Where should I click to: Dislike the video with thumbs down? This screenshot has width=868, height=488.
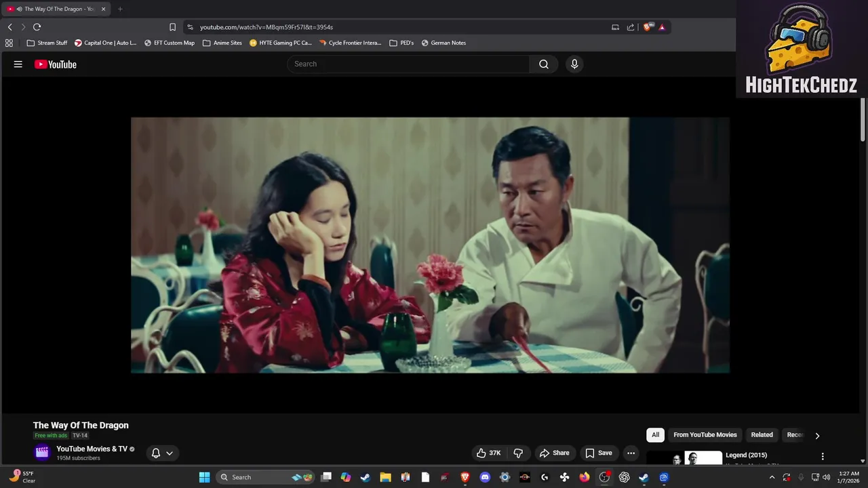518,453
